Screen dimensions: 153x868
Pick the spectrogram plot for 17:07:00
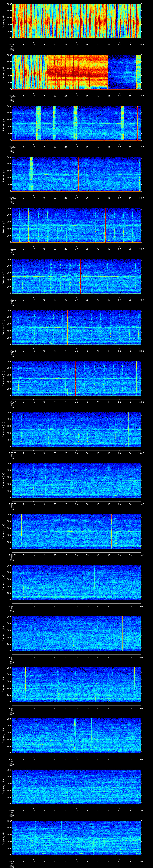(x=77, y=327)
